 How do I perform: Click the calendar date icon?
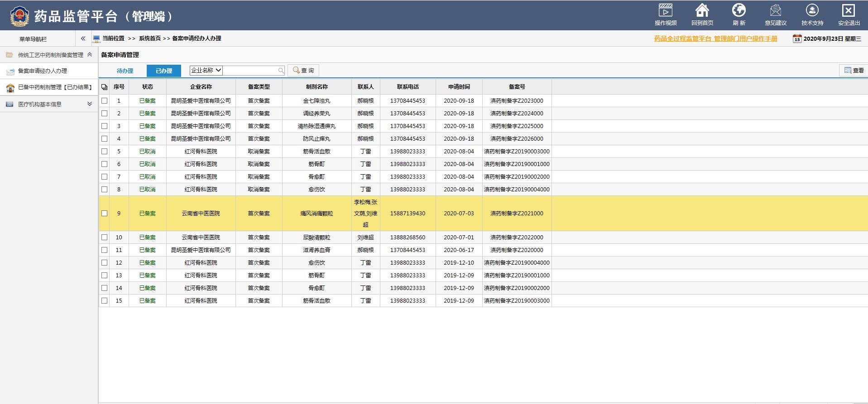797,39
